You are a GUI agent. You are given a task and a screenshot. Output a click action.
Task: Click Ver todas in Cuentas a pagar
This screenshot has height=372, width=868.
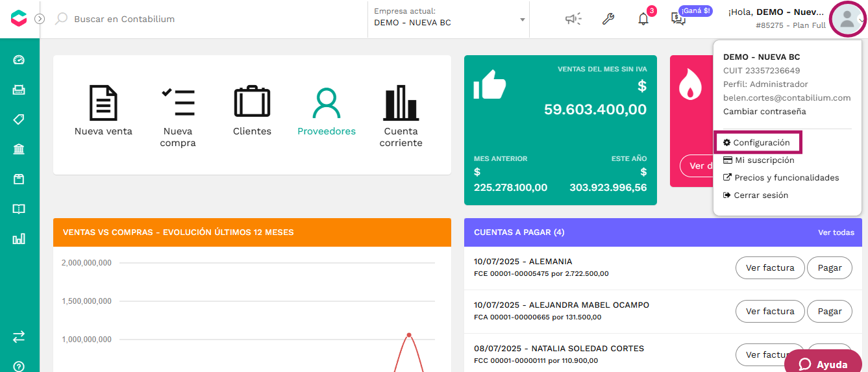coord(836,232)
